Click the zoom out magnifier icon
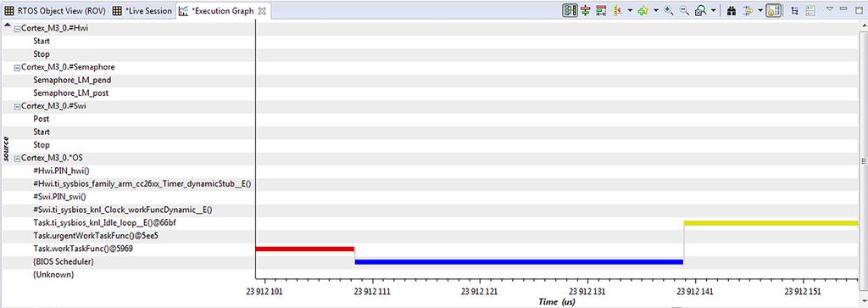Screen dimensions: 868x308 [x=684, y=10]
